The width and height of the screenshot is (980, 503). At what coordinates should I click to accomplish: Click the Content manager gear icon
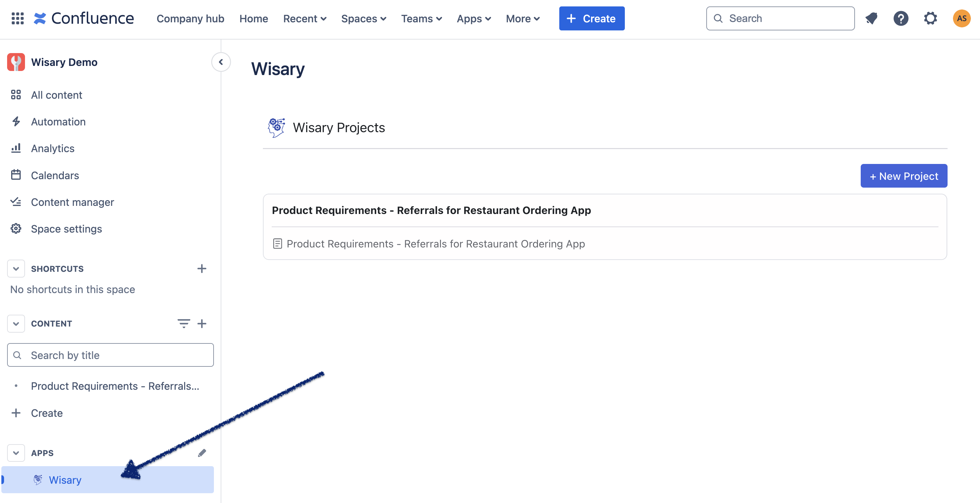click(16, 201)
